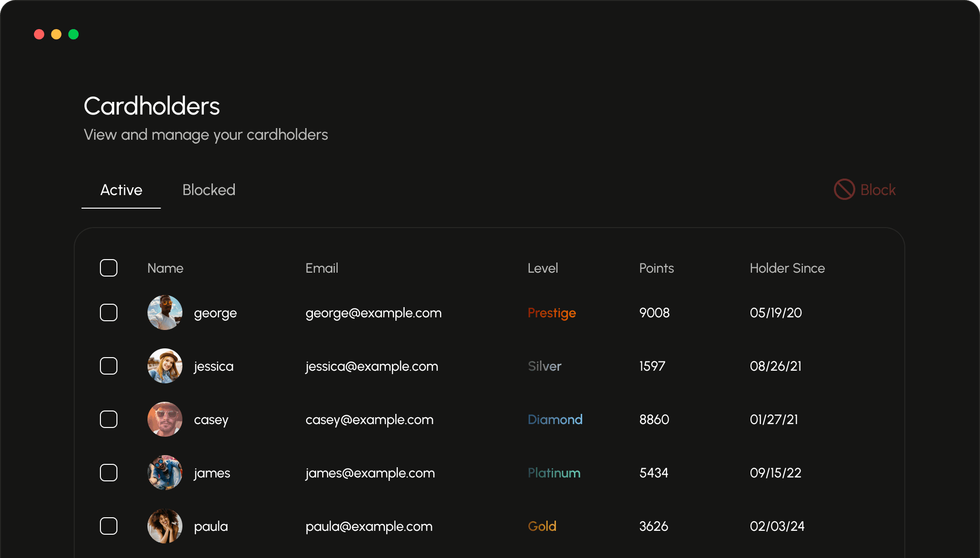Click the Prestige level label
980x558 pixels.
click(x=552, y=313)
